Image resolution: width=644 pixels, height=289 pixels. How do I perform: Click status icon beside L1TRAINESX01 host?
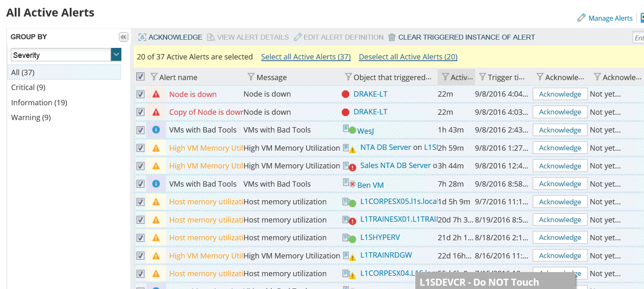[349, 220]
